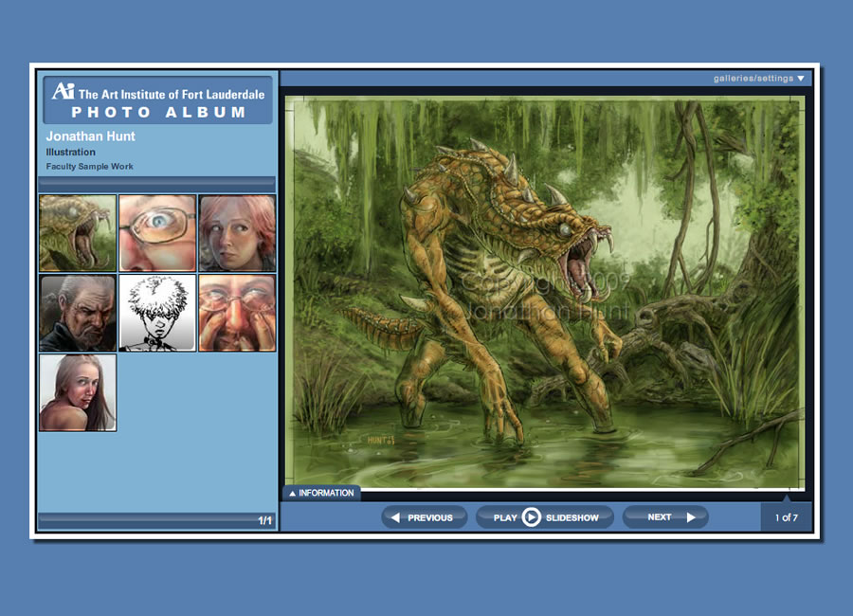
Task: Click the Next button label
Action: coord(660,517)
